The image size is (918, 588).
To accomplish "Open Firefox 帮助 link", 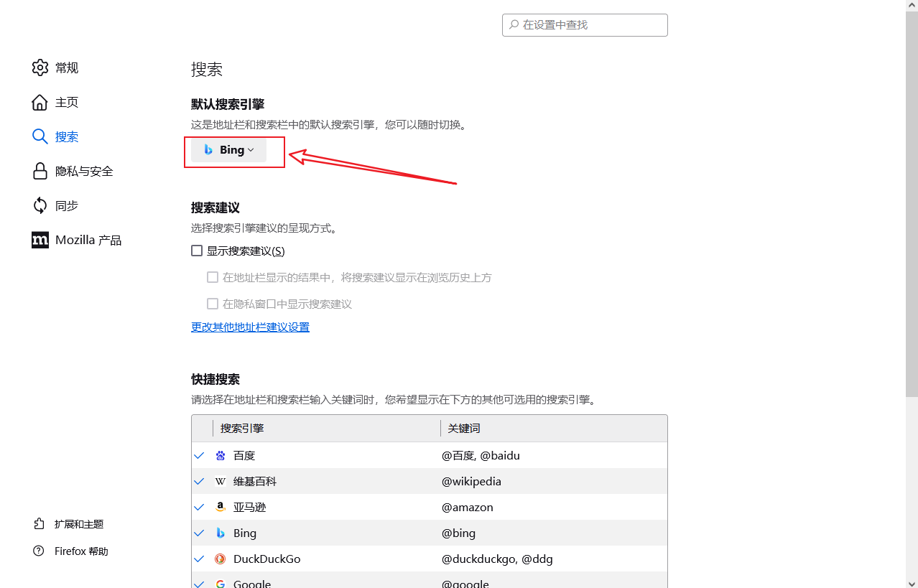I will click(x=81, y=551).
